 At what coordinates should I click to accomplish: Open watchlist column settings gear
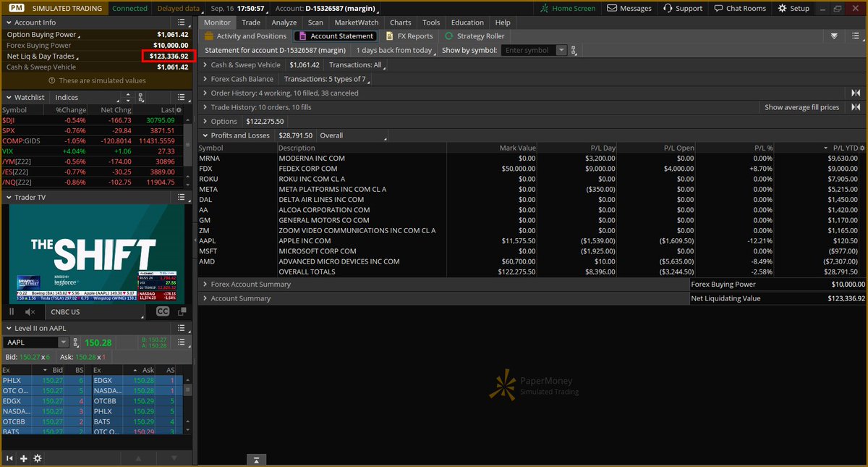pos(179,109)
